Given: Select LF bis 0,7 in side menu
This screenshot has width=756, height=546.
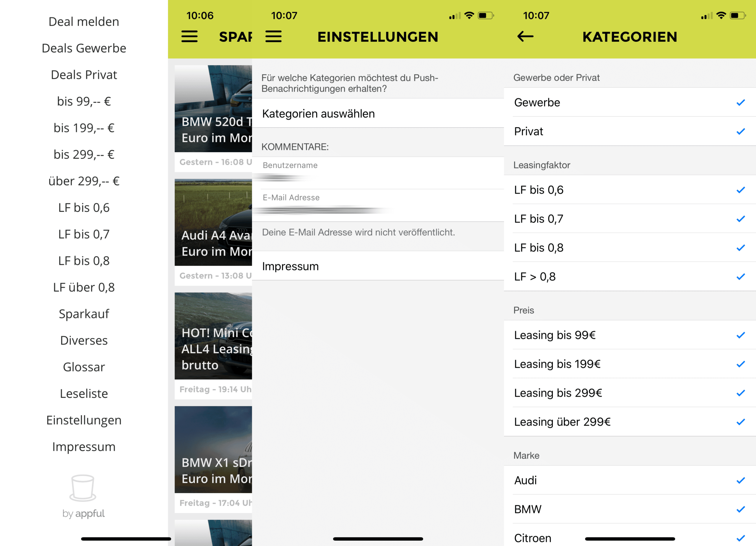Looking at the screenshot, I should click(x=84, y=234).
